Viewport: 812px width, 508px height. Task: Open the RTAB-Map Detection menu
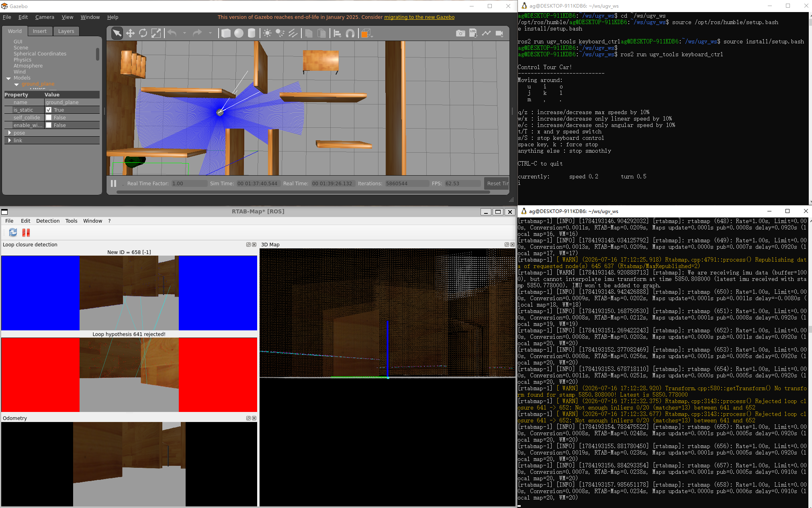(48, 221)
